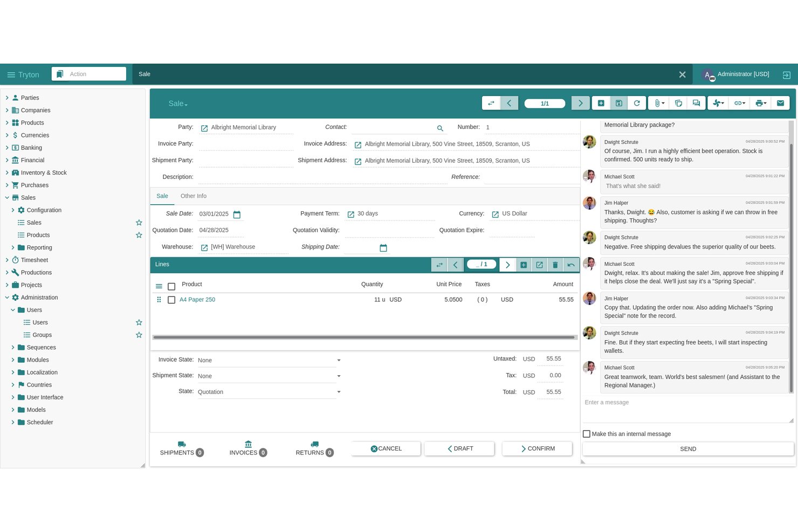
Task: Click the Notes icon in Sale toolbar
Action: click(x=678, y=103)
